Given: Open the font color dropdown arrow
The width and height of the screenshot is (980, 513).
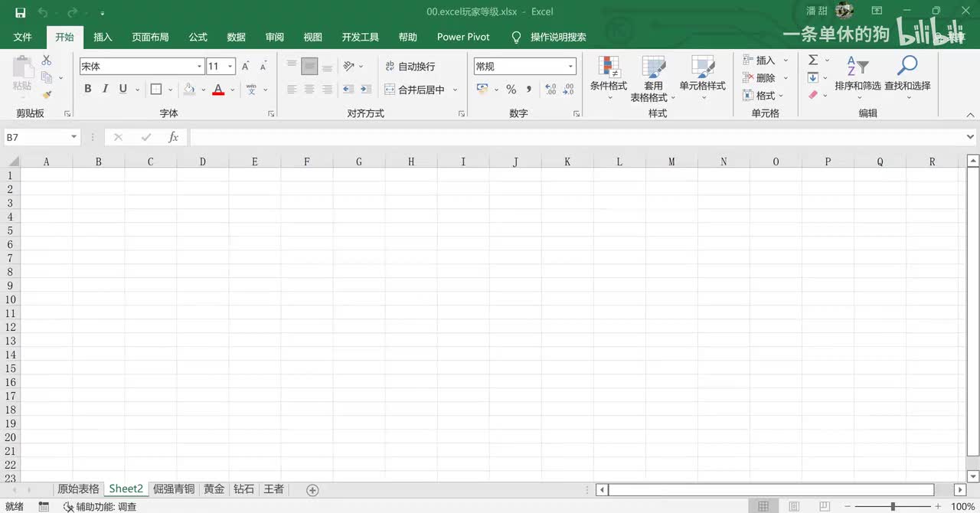Looking at the screenshot, I should [x=232, y=90].
